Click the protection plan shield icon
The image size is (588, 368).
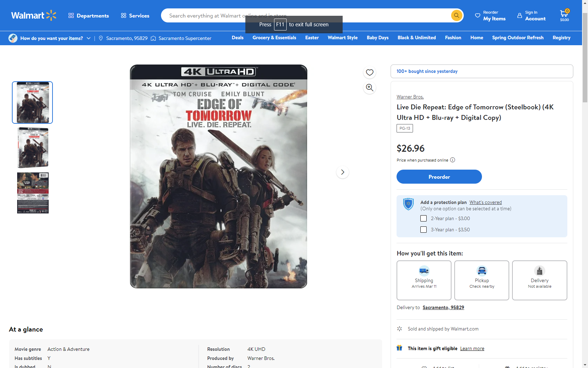click(x=408, y=204)
